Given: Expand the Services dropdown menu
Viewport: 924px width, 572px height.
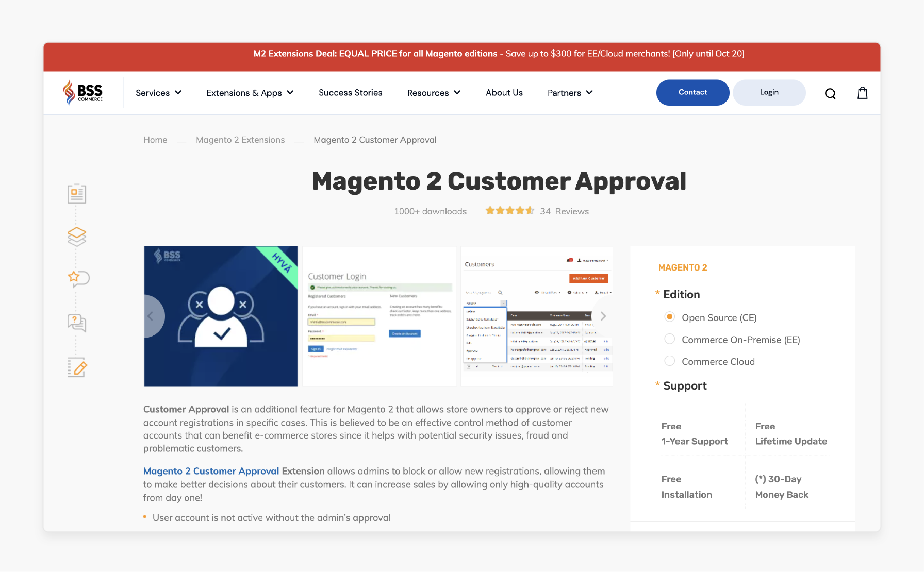Looking at the screenshot, I should tap(158, 93).
